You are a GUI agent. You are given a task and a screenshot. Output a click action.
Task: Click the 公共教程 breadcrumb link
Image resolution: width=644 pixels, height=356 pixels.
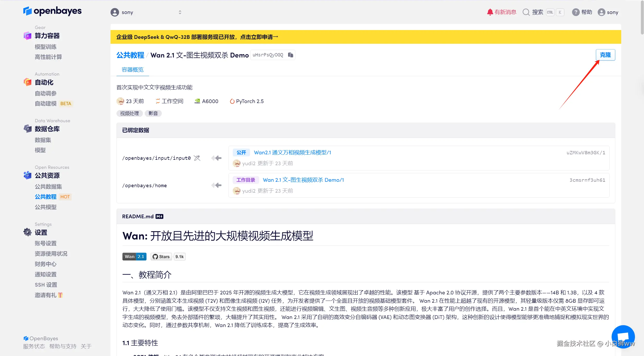(x=130, y=55)
